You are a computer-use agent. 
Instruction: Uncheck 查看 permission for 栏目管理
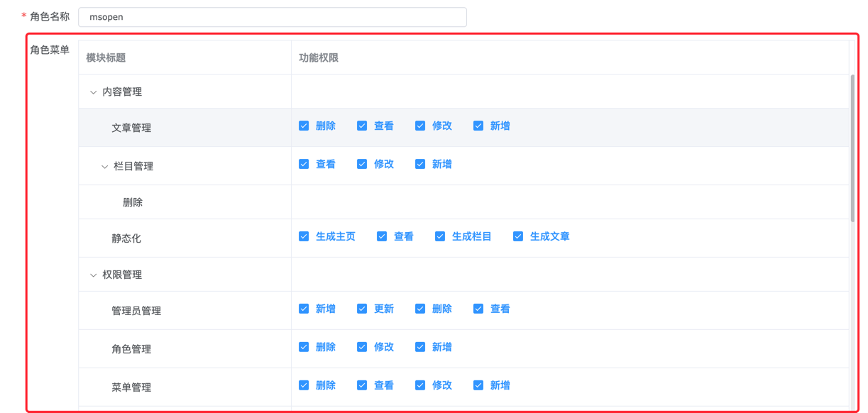tap(304, 164)
